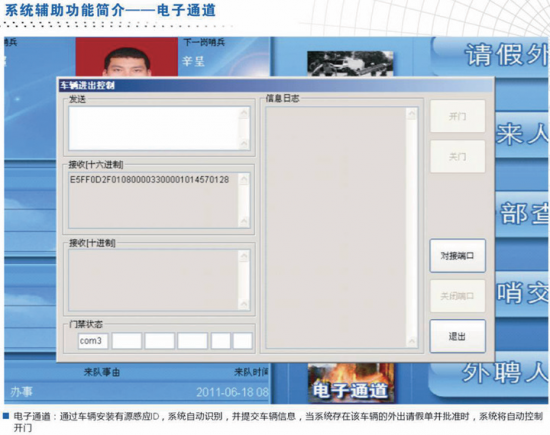
Task: Click the 对接端口 button
Action: tap(458, 256)
